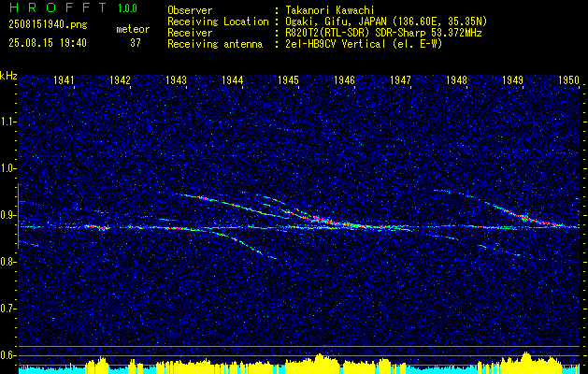Click the gray frequency range bar on left axis
Screen dimensions: 588x374
(18, 216)
